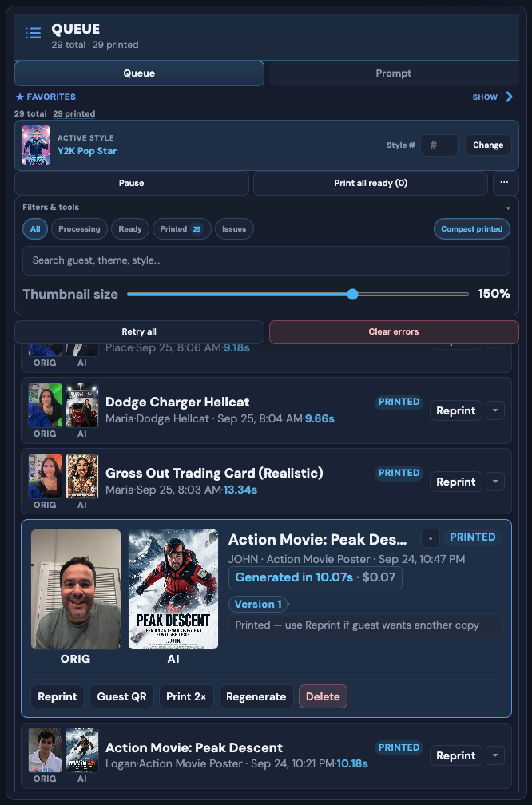532x805 pixels.
Task: Toggle the Compact printed option
Action: (472, 229)
